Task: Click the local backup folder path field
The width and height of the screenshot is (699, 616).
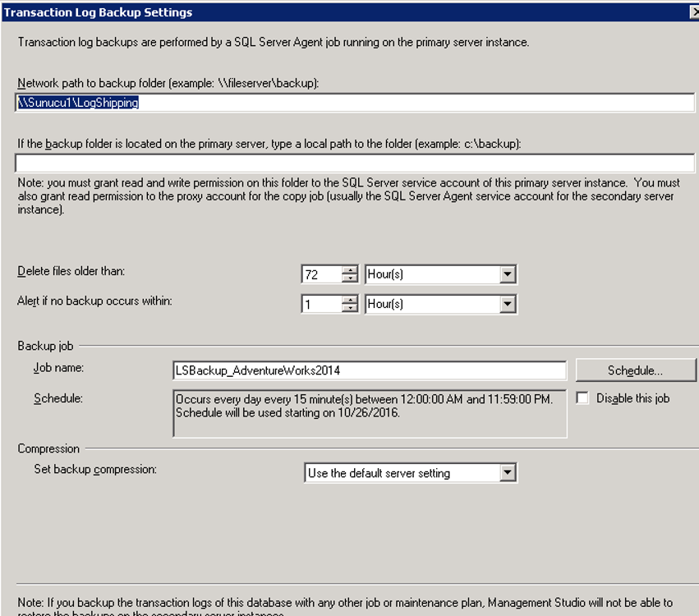Action: coord(355,163)
